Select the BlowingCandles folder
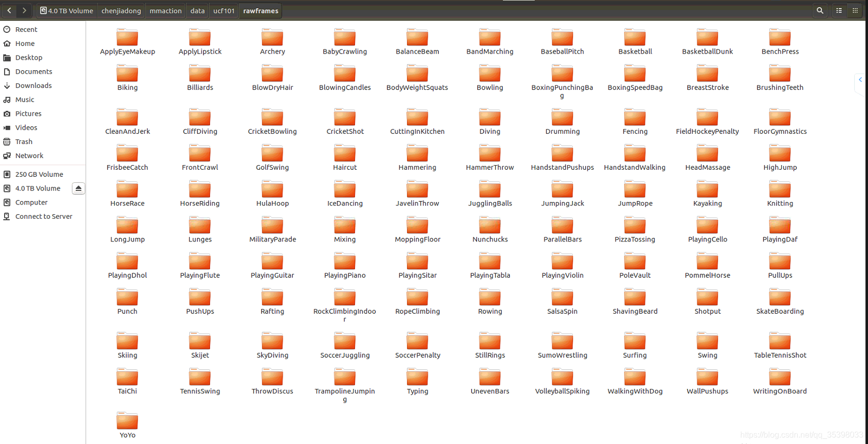 (x=345, y=78)
